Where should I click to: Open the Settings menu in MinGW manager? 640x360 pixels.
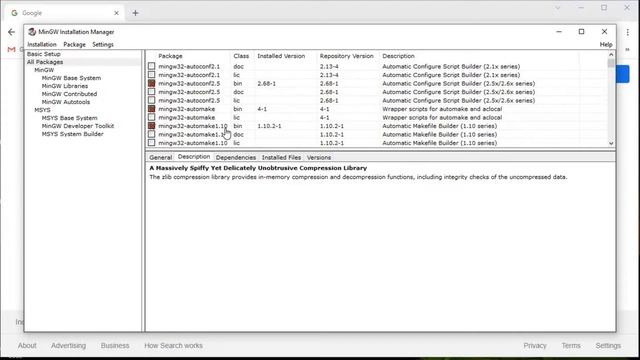[103, 44]
